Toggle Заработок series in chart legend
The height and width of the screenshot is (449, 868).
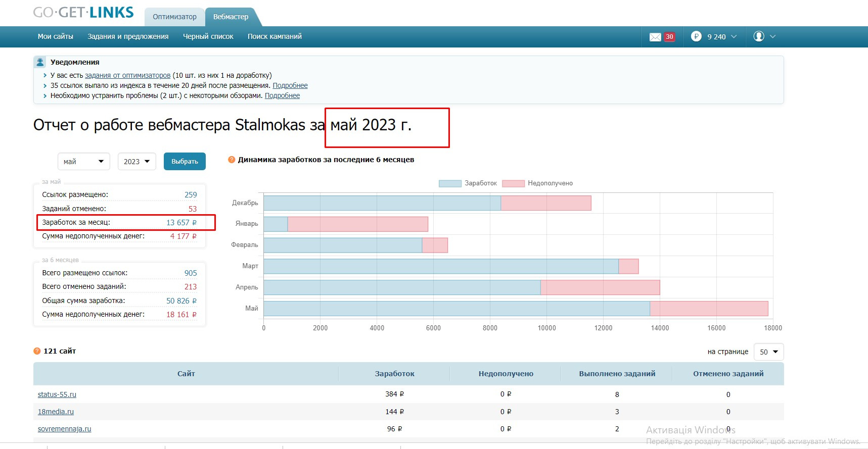[x=468, y=183]
